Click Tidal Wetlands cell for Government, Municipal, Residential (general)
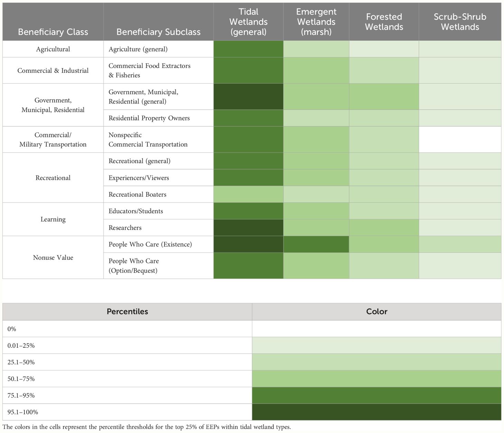The height and width of the screenshot is (433, 504). 249,97
